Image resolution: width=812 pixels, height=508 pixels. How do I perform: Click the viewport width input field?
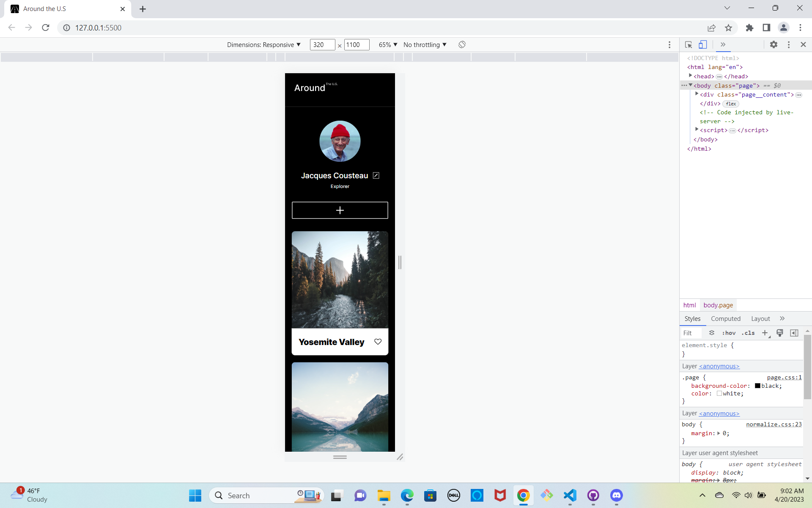tap(322, 44)
